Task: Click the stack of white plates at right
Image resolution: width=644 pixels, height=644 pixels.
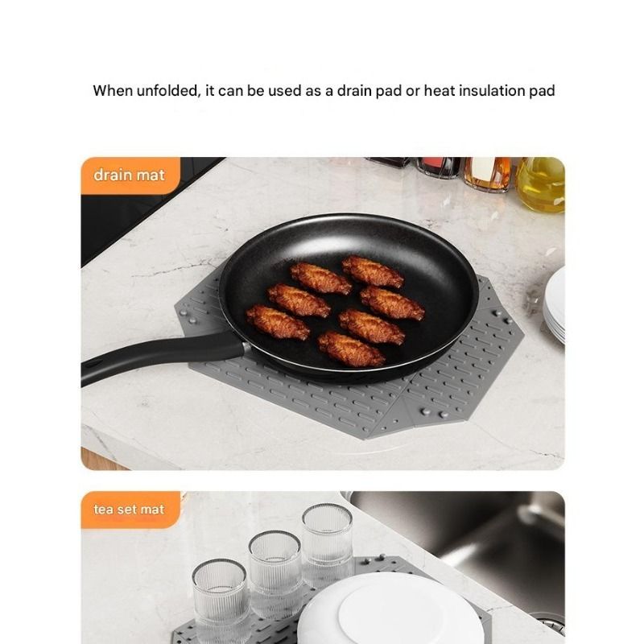Action: pyautogui.click(x=555, y=304)
